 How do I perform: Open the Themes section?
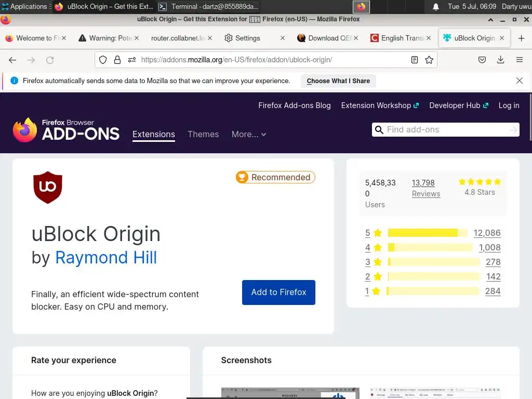coord(203,135)
